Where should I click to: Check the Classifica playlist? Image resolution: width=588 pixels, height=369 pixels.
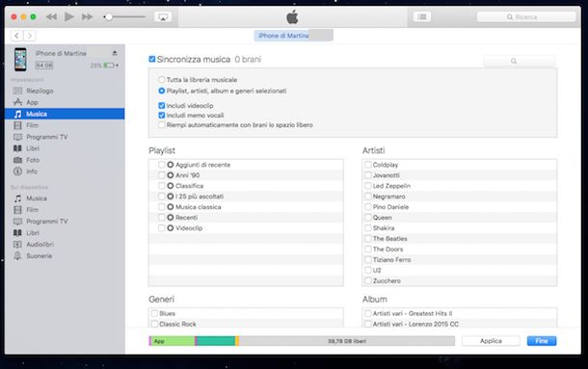point(162,186)
